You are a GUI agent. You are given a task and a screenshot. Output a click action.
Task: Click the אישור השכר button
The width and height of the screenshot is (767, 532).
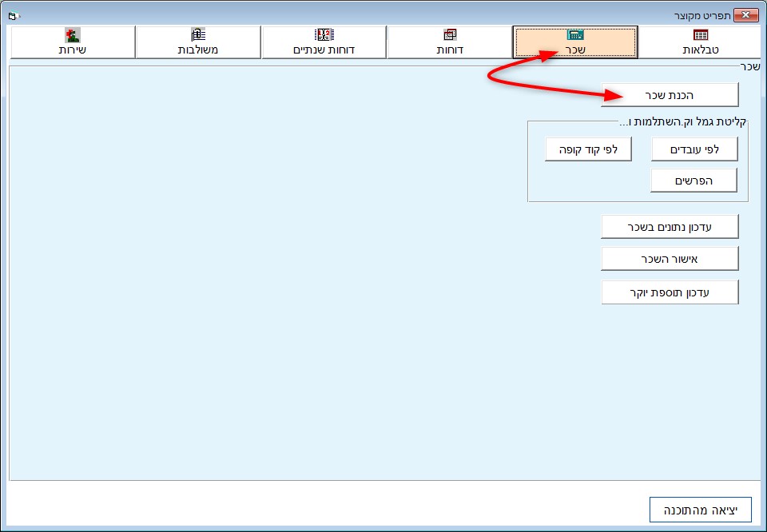point(670,259)
